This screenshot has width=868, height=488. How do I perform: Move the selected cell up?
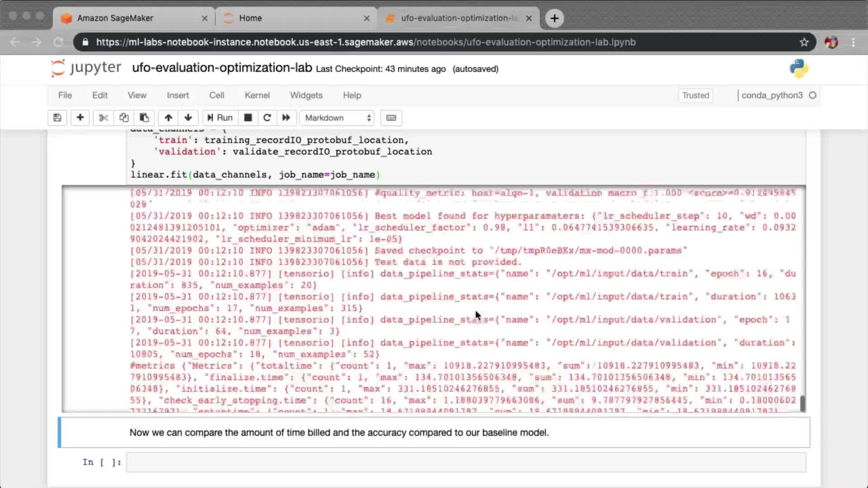coord(168,118)
